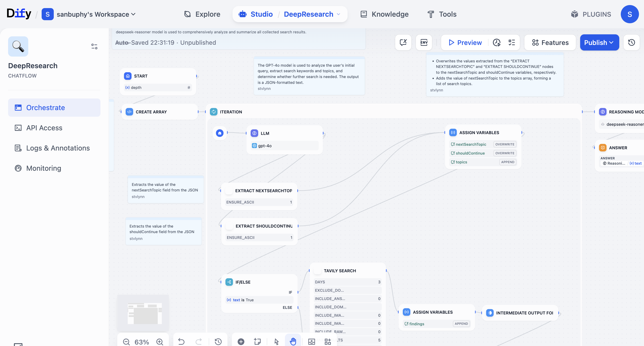Open the sanbuphy's Workspace dropdown

coord(96,14)
